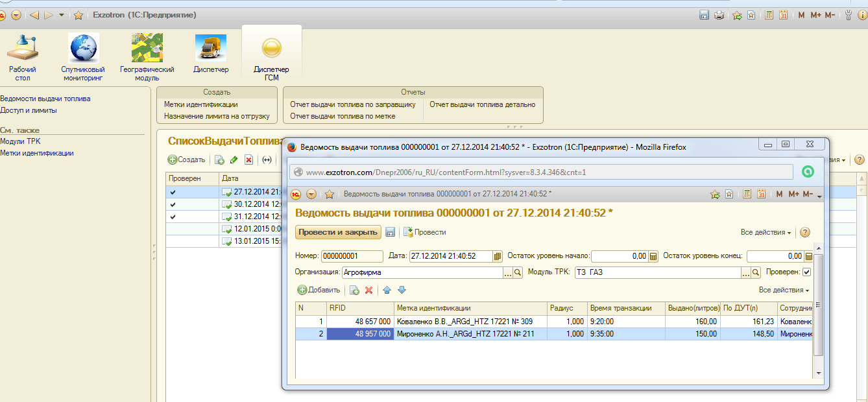Screen dimensions: 868x402
Task: Open the Организация selection list button
Action: (x=508, y=273)
